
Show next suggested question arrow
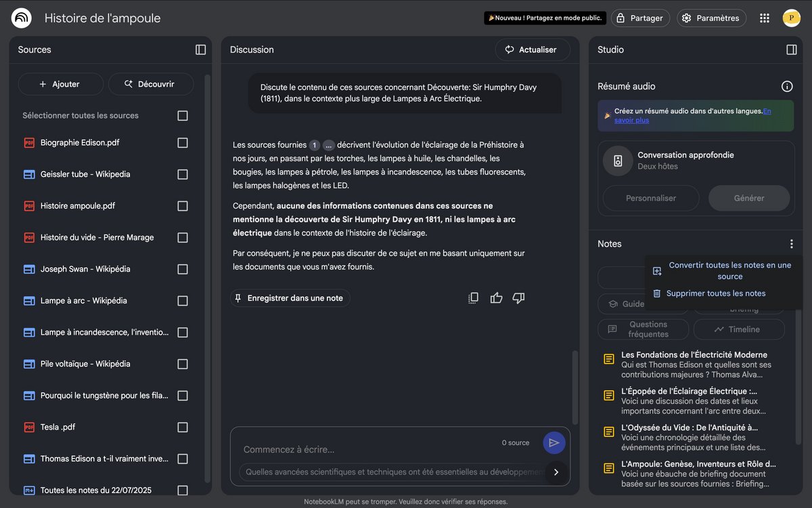point(556,472)
